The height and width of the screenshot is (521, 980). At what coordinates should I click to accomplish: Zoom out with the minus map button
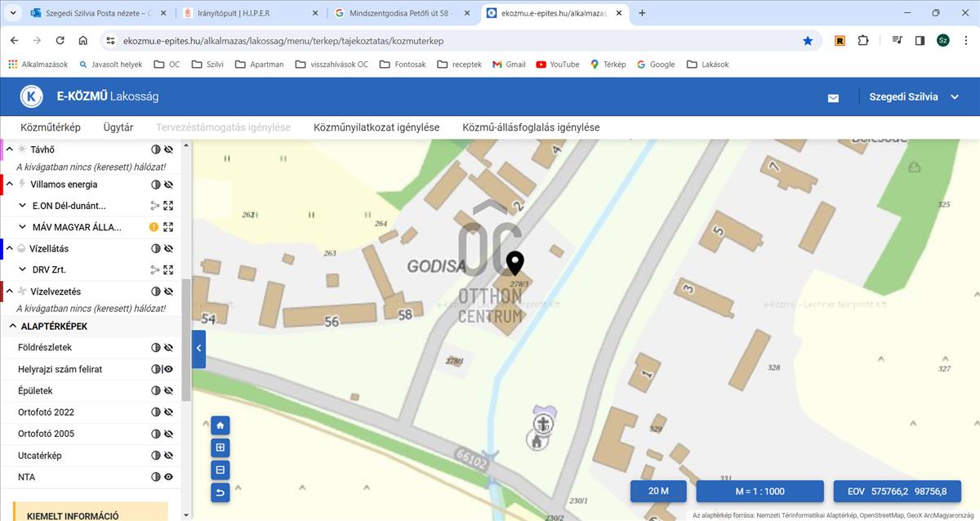220,470
